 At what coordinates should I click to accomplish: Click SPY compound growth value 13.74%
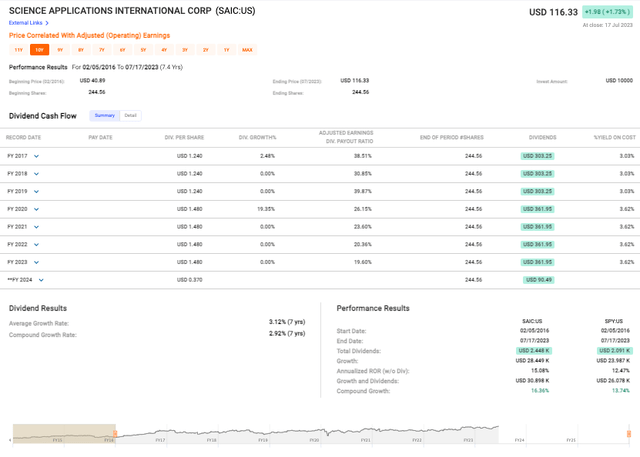coord(621,391)
